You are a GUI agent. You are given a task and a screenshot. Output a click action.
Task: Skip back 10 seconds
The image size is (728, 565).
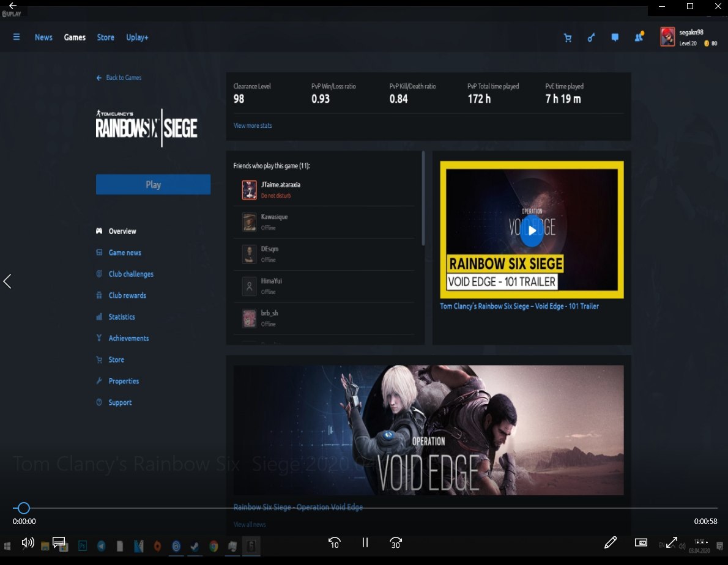tap(334, 543)
